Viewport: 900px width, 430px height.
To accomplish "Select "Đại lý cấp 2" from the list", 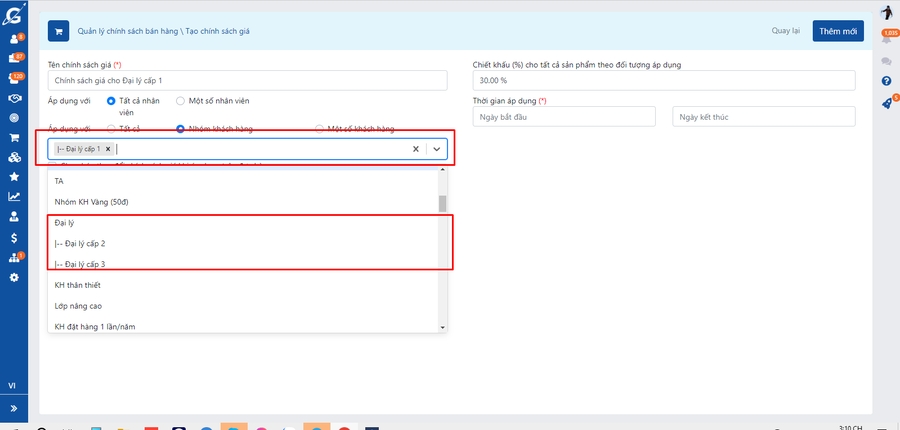I will [x=80, y=244].
